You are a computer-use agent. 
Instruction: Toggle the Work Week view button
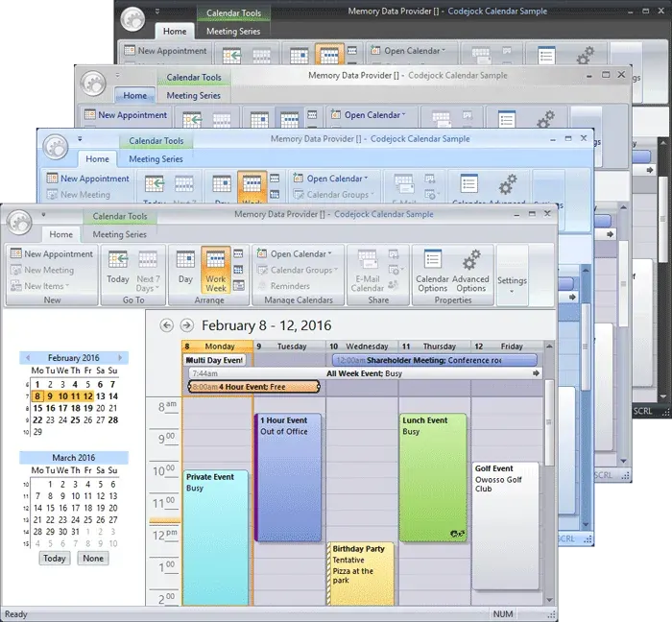tap(216, 270)
